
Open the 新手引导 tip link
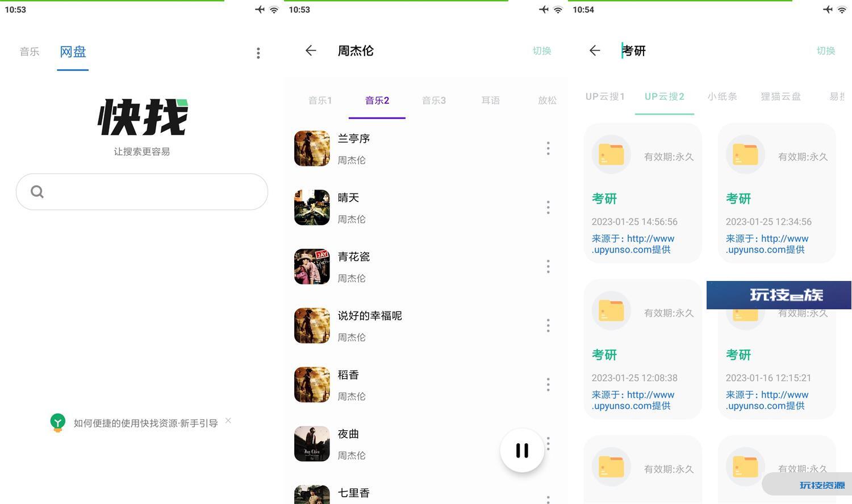[x=146, y=423]
